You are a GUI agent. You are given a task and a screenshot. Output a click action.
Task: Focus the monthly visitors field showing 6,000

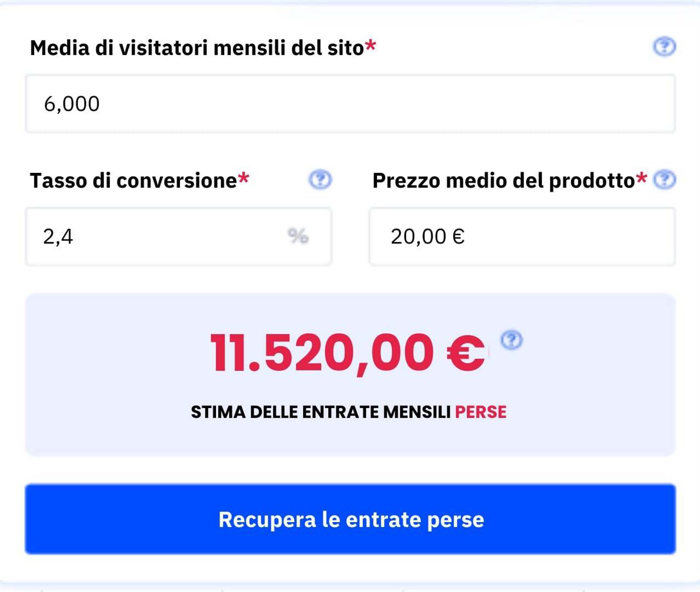pos(350,104)
